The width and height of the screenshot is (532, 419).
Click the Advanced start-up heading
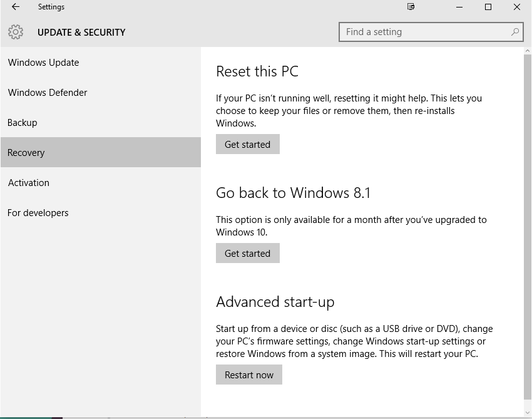[x=275, y=302]
